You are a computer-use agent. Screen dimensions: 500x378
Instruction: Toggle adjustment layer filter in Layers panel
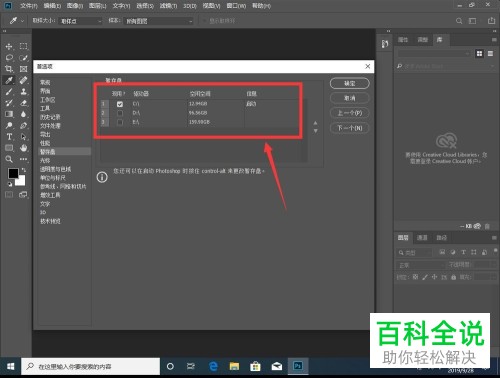pyautogui.click(x=453, y=252)
